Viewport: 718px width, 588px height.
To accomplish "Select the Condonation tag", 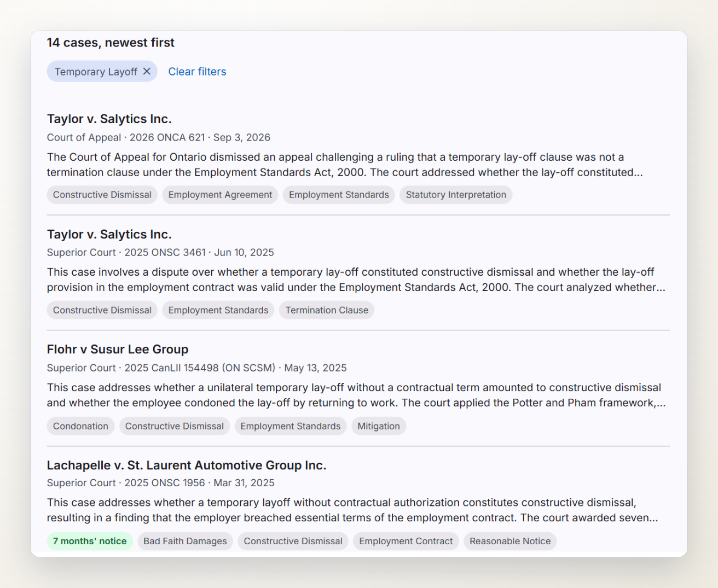I will point(80,426).
